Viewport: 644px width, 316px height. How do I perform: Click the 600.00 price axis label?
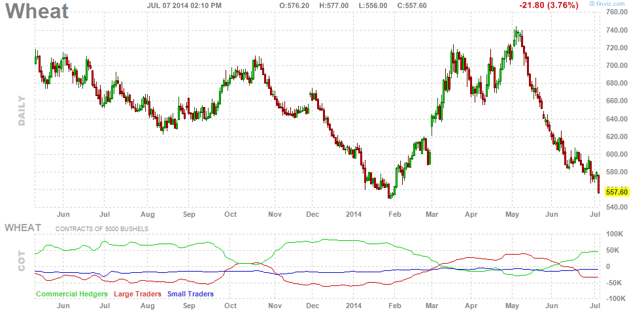[617, 154]
